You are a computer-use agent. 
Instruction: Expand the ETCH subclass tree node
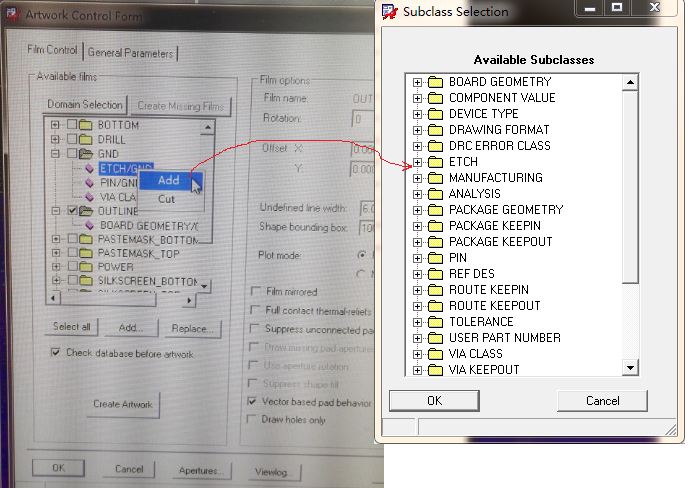point(418,162)
